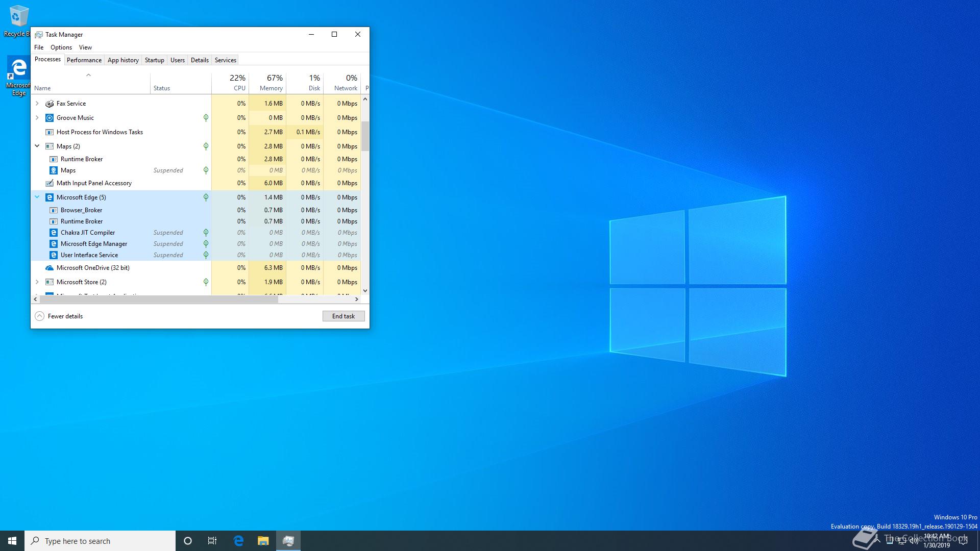
Task: Expand the Microsoft Store (2) group
Action: [37, 282]
